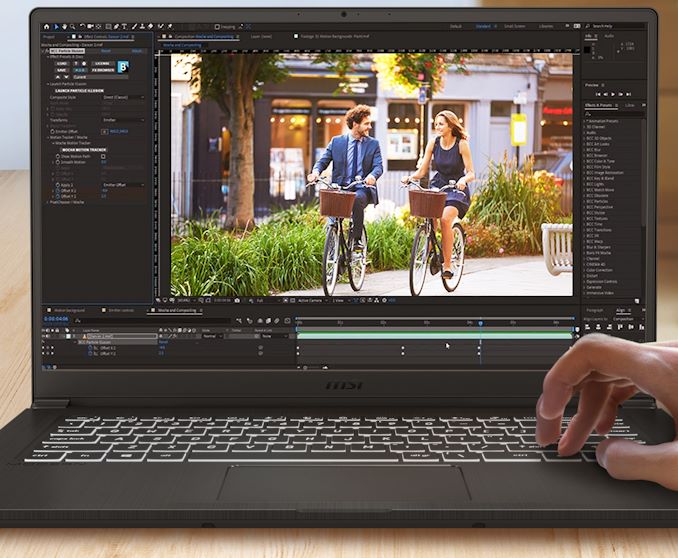678x558 pixels.
Task: Toggle the Show Motion Path checkbox
Action: (103, 156)
